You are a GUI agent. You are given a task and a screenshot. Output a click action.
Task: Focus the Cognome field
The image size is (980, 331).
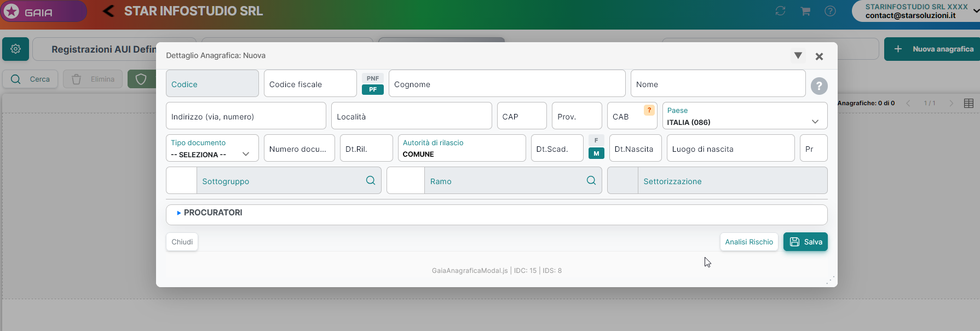pyautogui.click(x=507, y=83)
